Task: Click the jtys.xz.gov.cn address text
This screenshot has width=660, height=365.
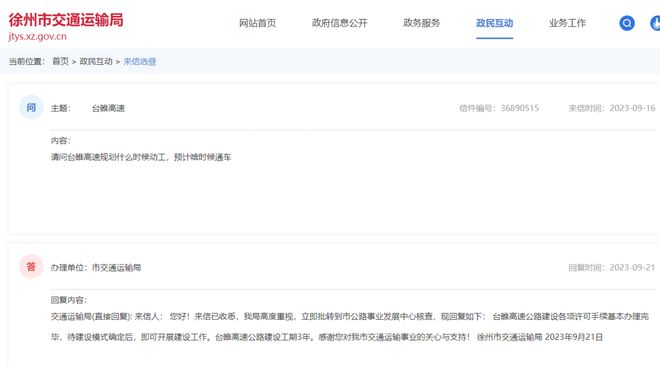Action: click(x=37, y=37)
